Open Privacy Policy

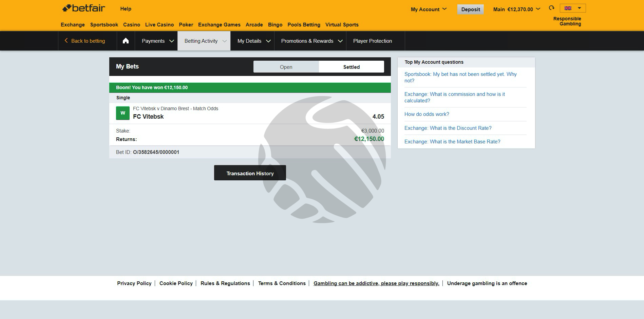[x=134, y=283]
